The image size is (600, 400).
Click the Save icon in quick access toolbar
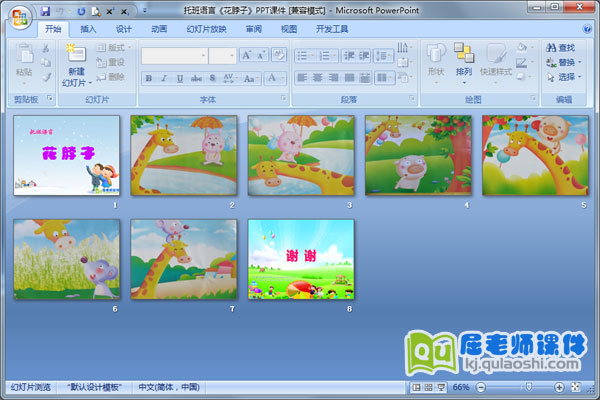46,10
